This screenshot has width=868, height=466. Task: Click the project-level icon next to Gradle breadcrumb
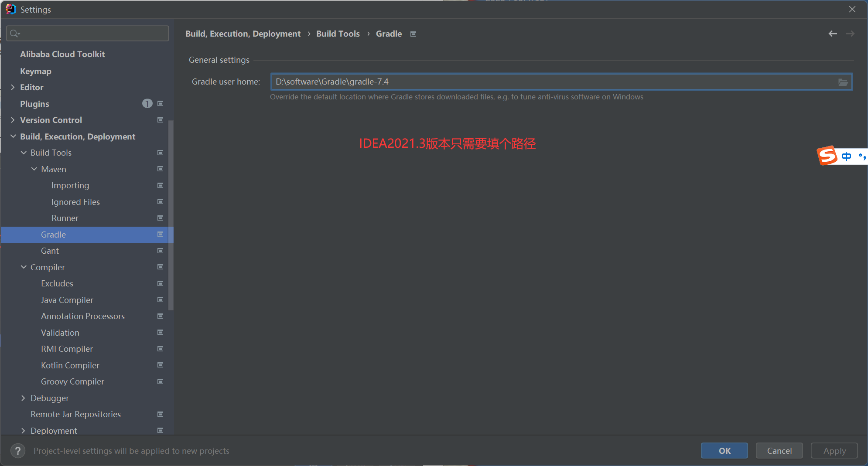click(413, 34)
